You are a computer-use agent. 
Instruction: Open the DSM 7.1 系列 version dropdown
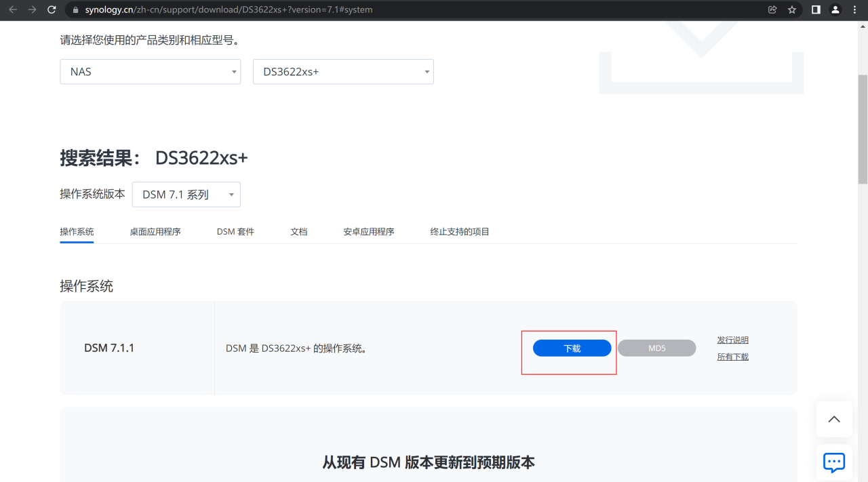point(186,195)
